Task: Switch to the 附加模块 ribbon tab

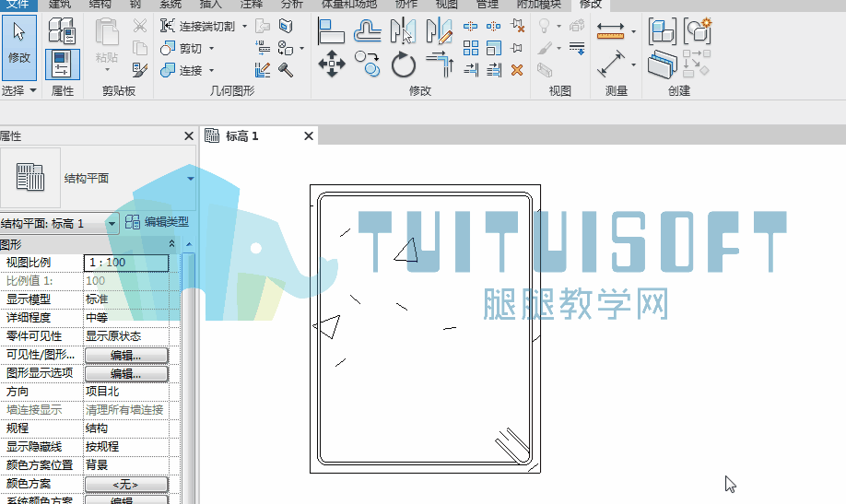Action: click(538, 5)
